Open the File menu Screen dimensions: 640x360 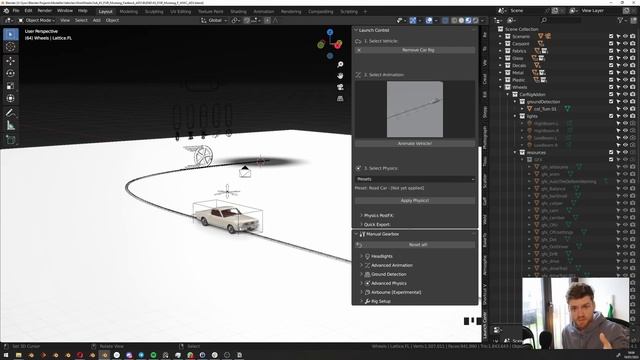16,11
